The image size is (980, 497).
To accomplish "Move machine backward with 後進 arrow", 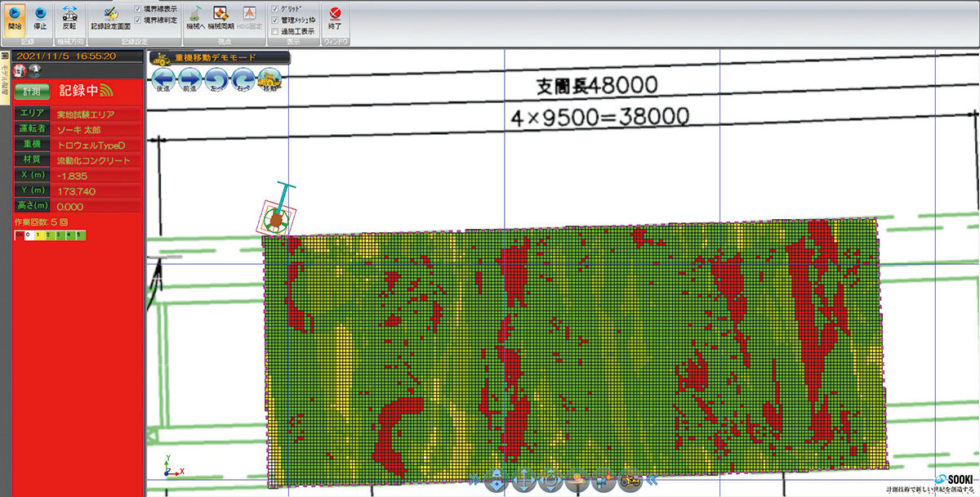I will point(163,80).
